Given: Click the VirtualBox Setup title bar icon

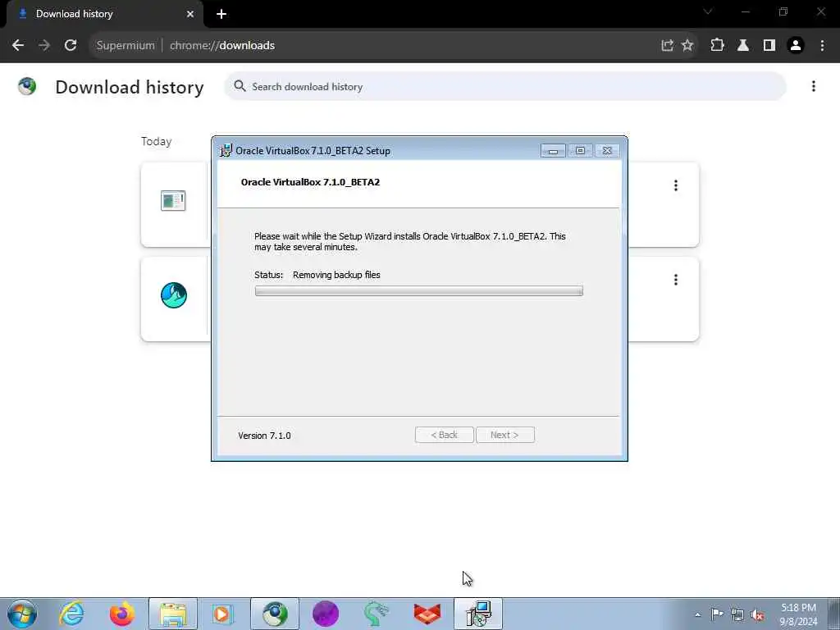Looking at the screenshot, I should (226, 151).
